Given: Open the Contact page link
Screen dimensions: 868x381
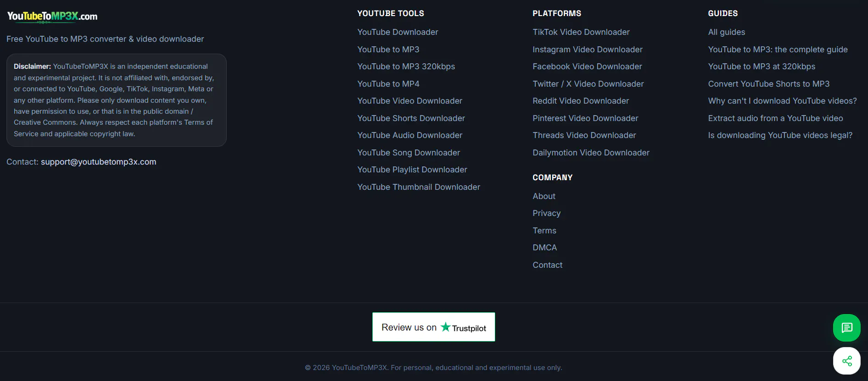Looking at the screenshot, I should 548,265.
